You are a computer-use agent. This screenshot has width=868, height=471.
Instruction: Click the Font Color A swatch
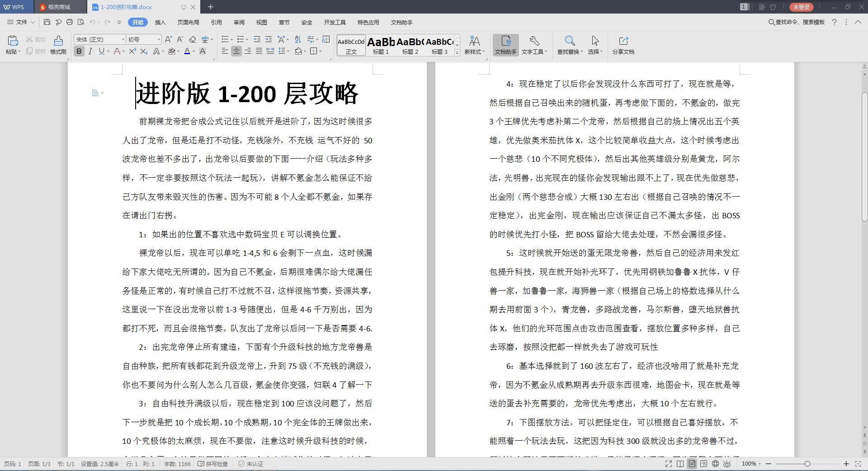[187, 51]
